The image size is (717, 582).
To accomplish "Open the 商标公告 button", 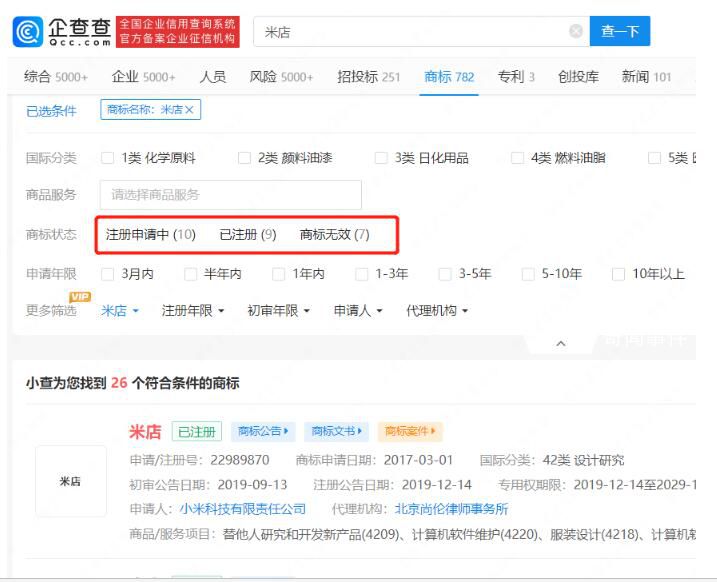I will (263, 431).
